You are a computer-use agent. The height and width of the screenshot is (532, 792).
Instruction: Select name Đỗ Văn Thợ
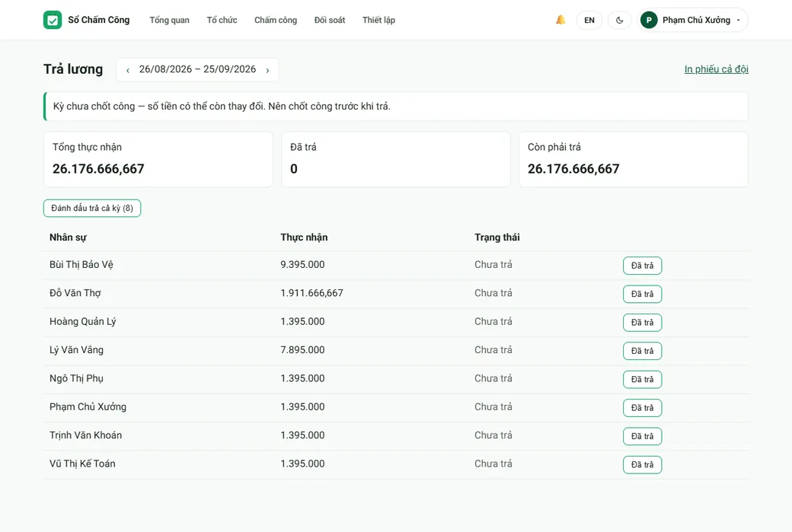(x=75, y=293)
